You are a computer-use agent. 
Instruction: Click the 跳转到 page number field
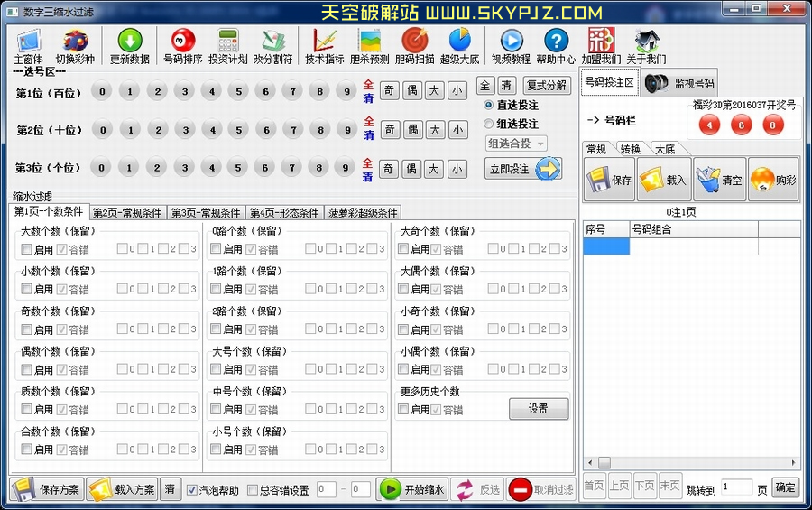click(x=736, y=487)
